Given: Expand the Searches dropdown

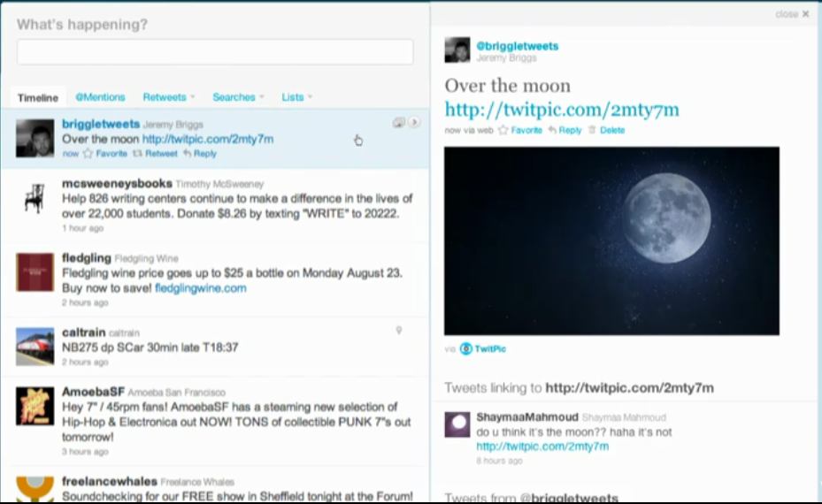Looking at the screenshot, I should click(x=238, y=97).
